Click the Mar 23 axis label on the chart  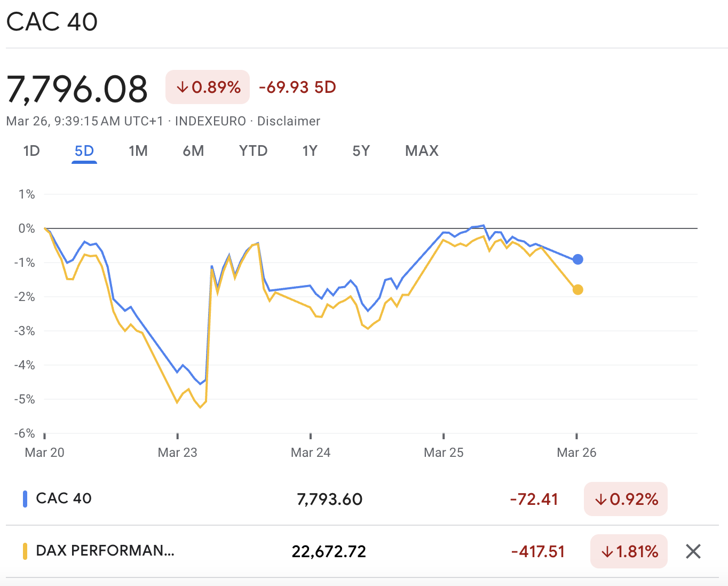(177, 452)
